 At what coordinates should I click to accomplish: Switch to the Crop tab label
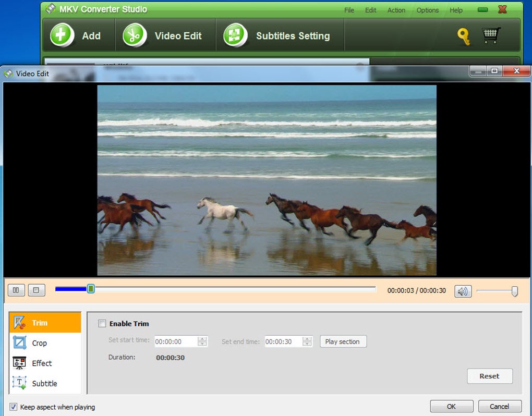click(39, 343)
